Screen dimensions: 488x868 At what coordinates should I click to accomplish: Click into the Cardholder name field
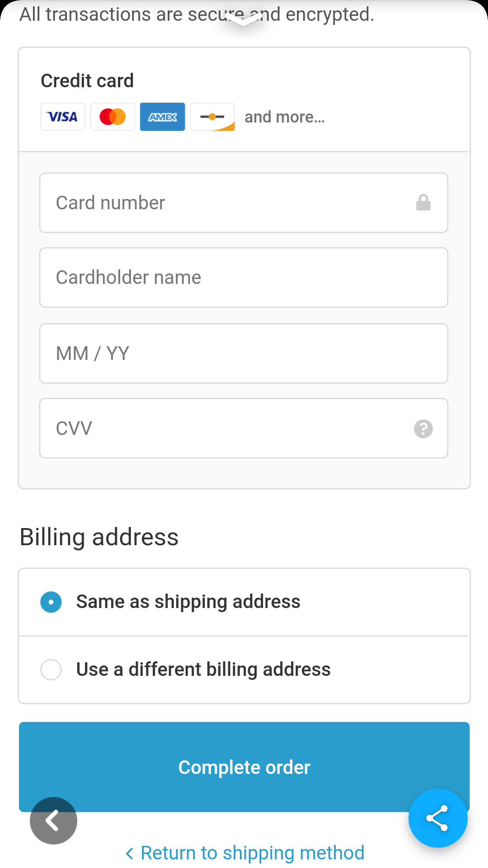(244, 278)
